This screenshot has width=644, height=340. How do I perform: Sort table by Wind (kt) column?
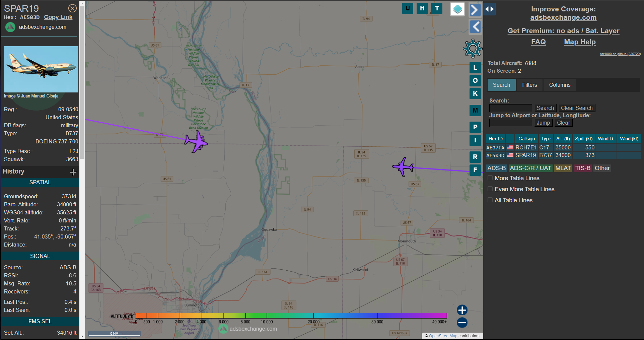point(629,139)
